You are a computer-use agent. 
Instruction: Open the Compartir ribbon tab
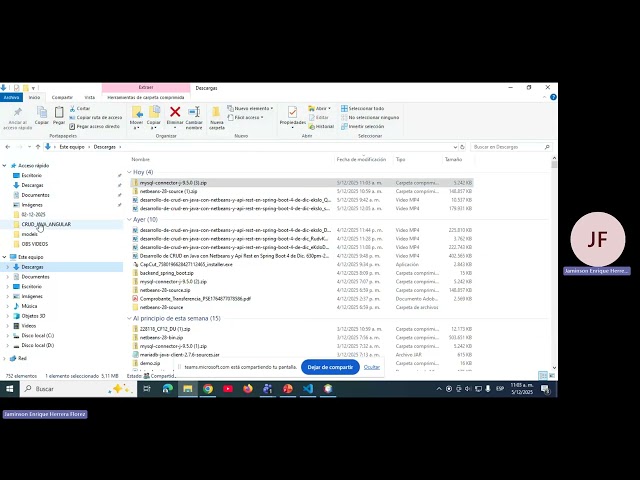62,98
